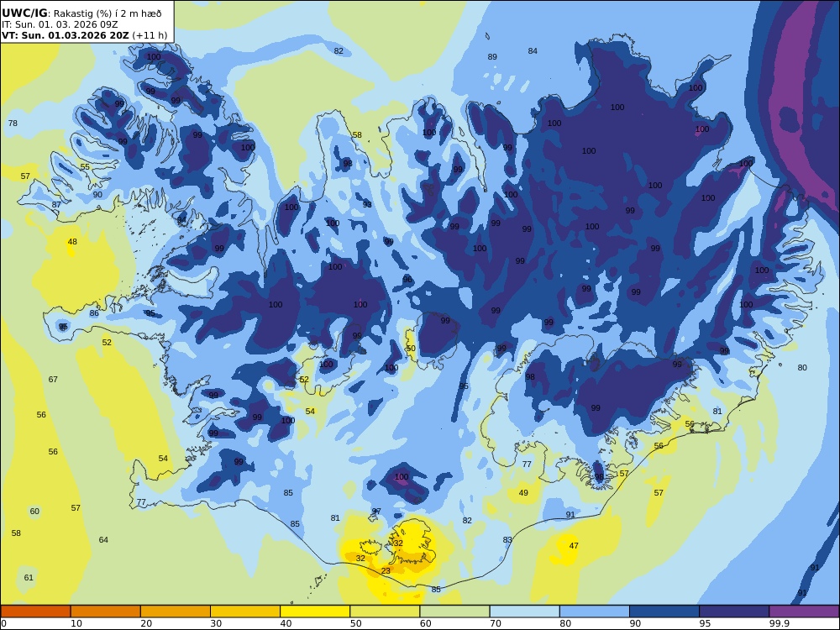Click the '84' humidity value beside 89

point(533,51)
